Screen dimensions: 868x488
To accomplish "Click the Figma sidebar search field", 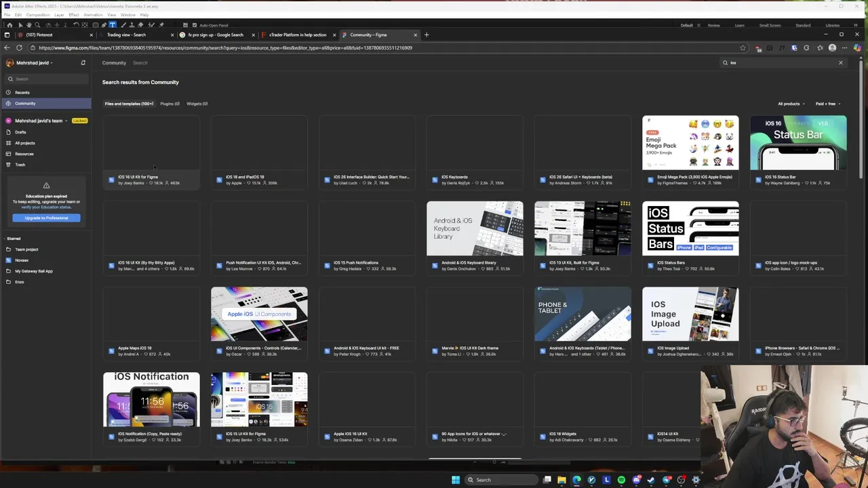I will (45, 79).
